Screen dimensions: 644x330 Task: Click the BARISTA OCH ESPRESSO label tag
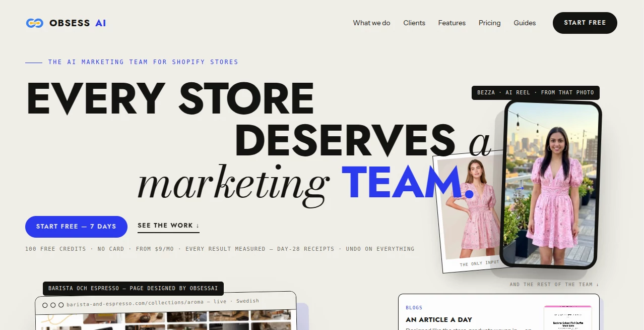(133, 289)
